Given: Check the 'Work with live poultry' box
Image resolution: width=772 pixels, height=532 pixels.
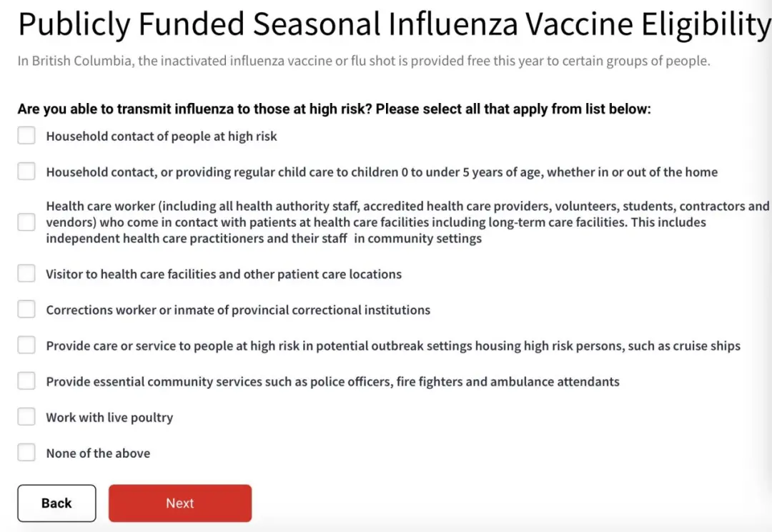Looking at the screenshot, I should 26,417.
